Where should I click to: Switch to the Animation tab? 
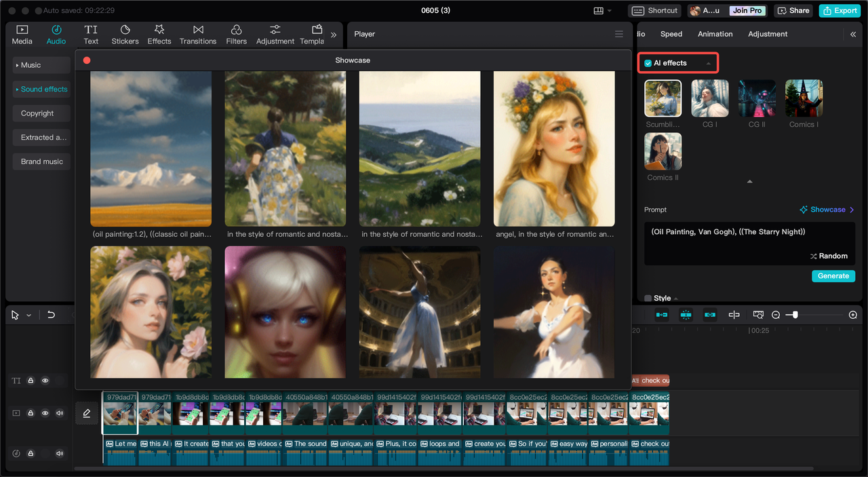click(x=715, y=34)
